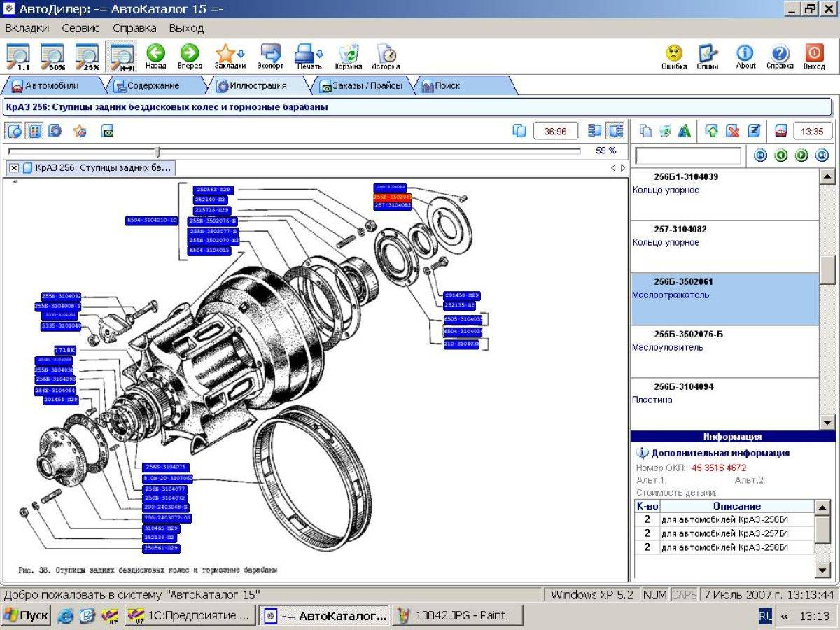Click the Экспорт toolbar icon
The width and height of the screenshot is (840, 630).
[x=270, y=57]
